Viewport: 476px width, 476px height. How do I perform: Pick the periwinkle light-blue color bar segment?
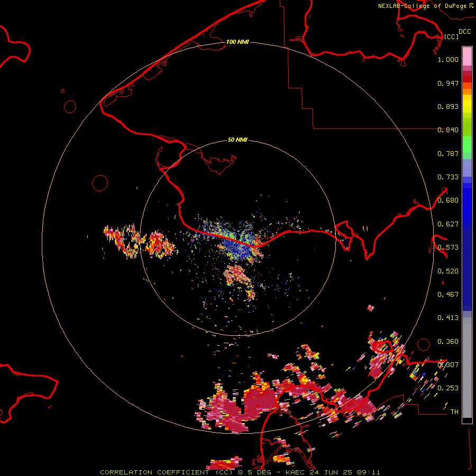467,168
